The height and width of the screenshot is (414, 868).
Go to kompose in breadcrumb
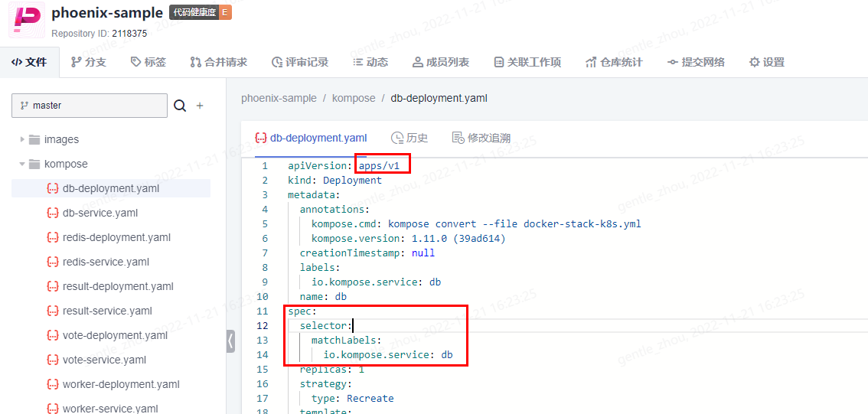[354, 98]
